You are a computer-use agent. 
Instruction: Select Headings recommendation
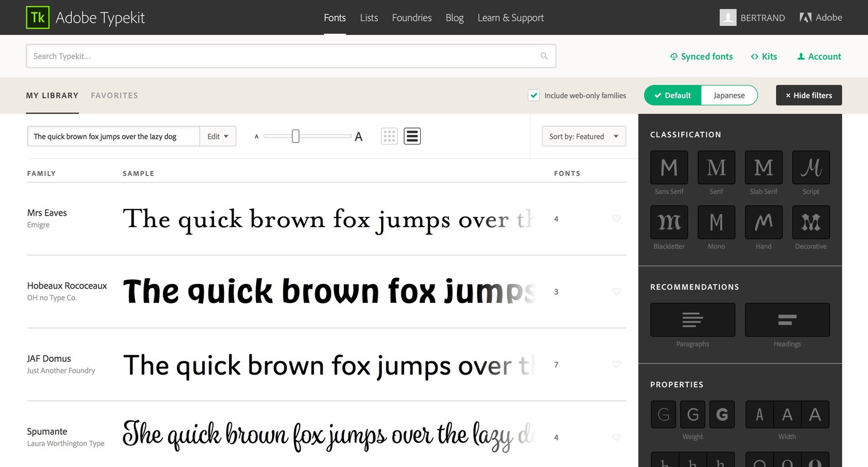pos(787,320)
